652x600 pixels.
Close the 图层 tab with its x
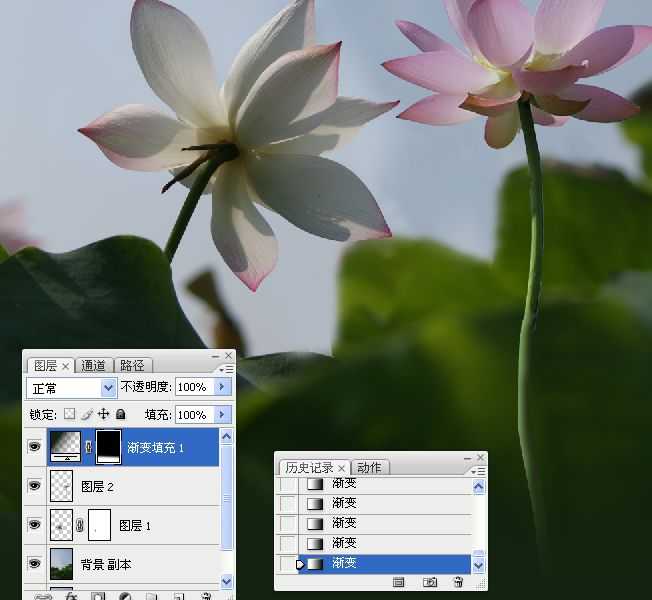point(65,366)
